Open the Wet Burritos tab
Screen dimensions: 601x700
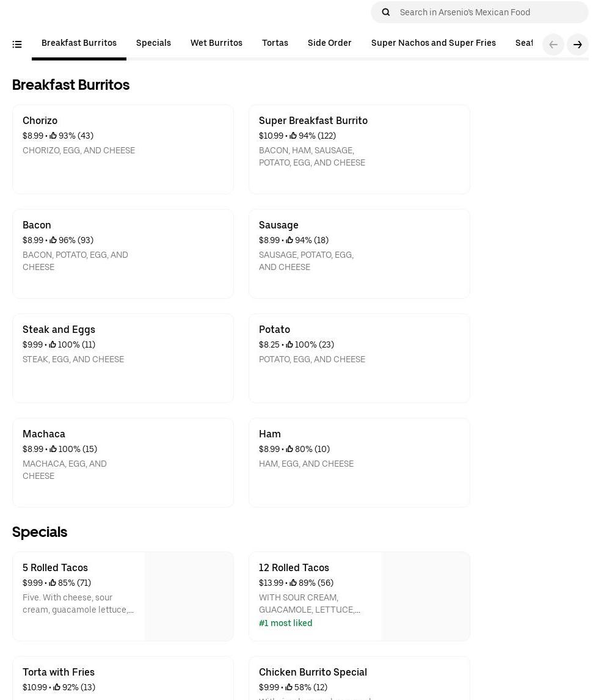[216, 43]
